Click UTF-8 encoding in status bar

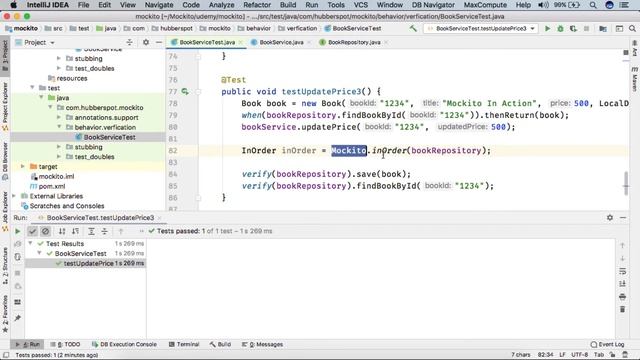click(x=580, y=355)
